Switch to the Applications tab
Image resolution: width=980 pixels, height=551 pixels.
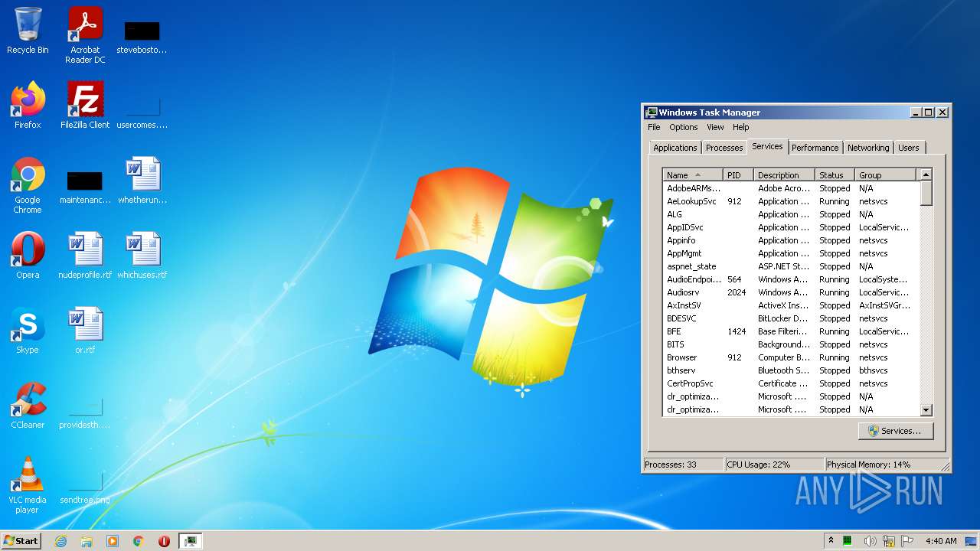click(x=675, y=148)
